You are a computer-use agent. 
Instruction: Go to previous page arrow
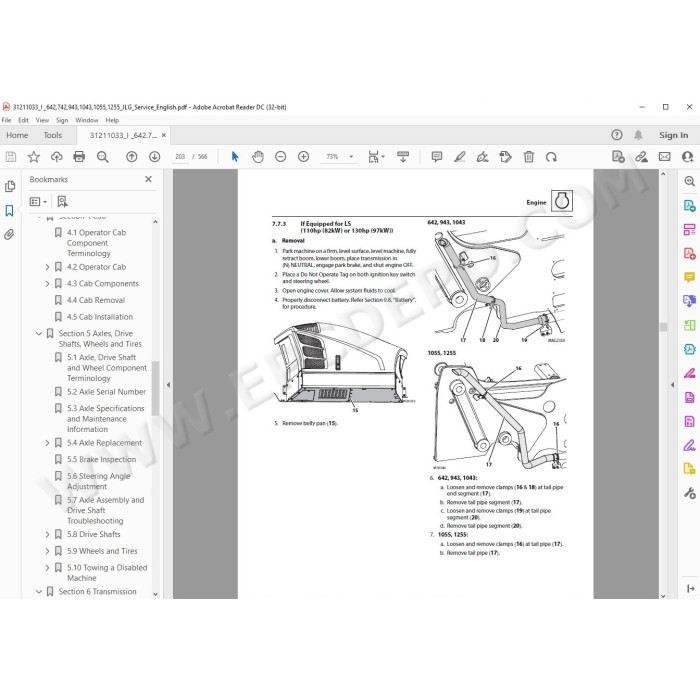[131, 157]
